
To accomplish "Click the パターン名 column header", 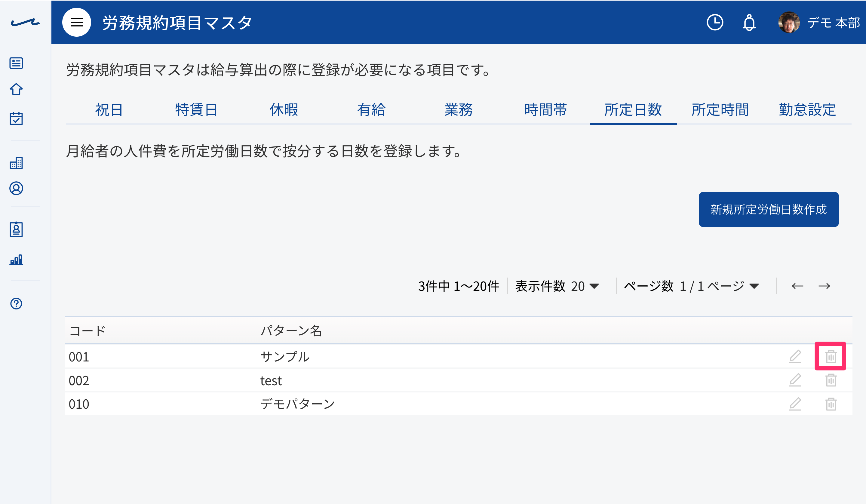I will (x=291, y=331).
